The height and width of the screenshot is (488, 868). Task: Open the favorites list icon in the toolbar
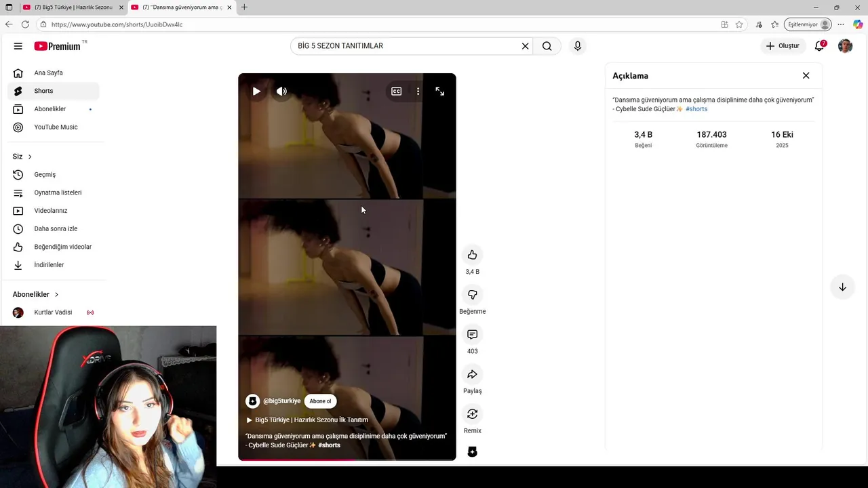[x=774, y=24]
